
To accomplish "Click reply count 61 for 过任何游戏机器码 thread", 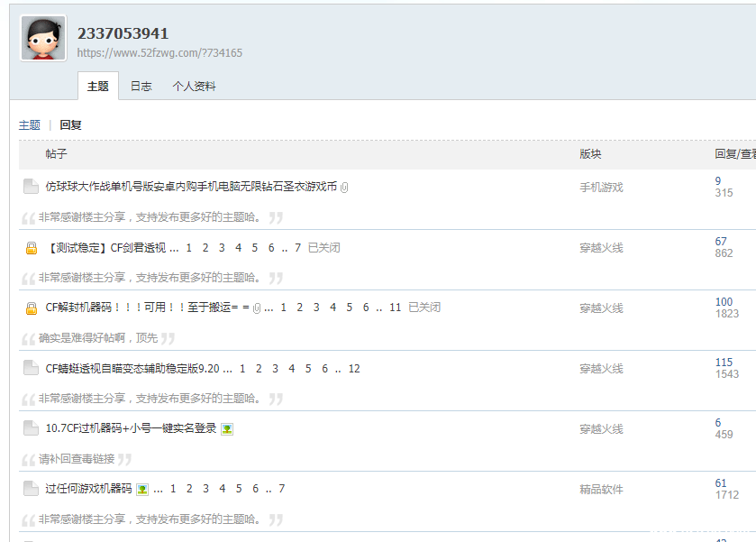I will [721, 483].
